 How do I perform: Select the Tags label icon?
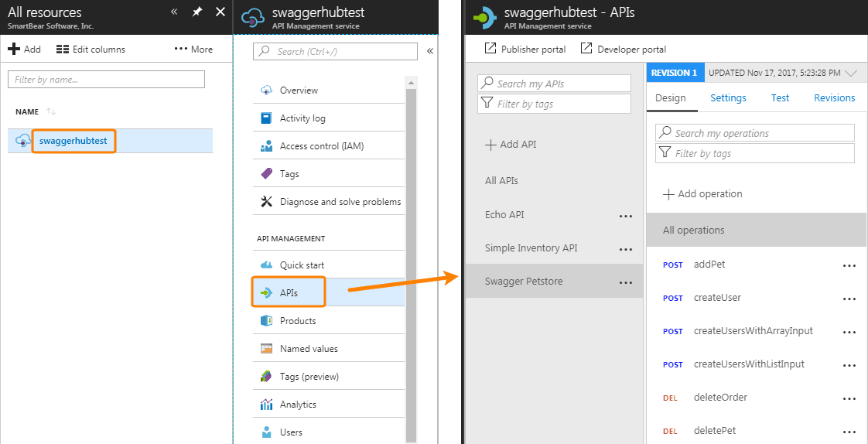[266, 174]
